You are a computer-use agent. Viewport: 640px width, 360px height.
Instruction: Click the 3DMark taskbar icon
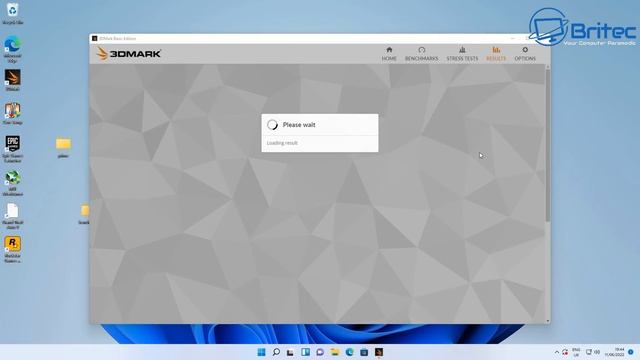[x=379, y=352]
